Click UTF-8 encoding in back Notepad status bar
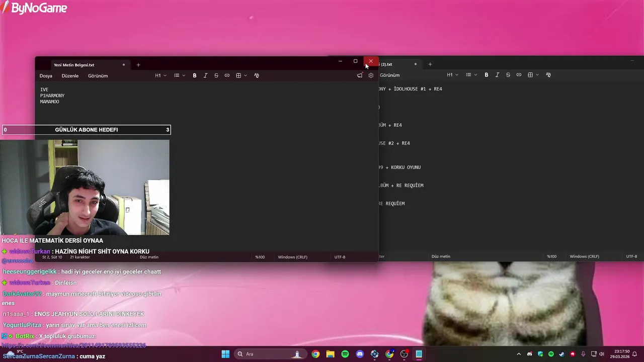 pyautogui.click(x=631, y=256)
